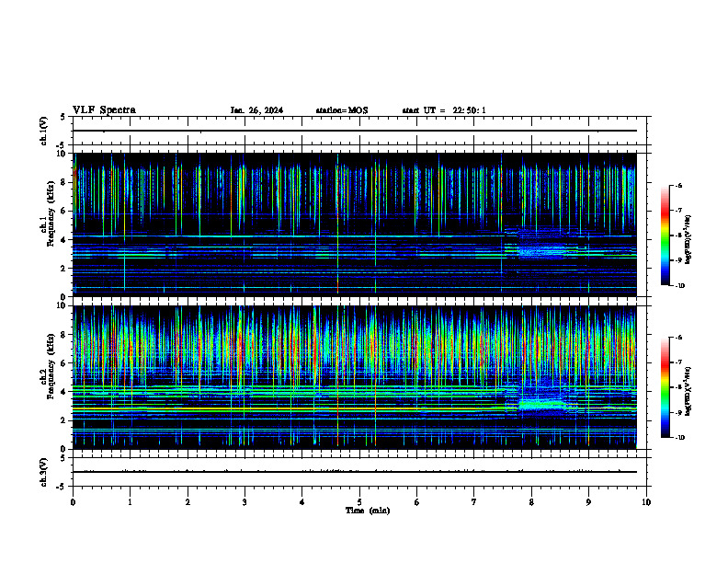Click the 2 tick on Time axis
Screen dimensions: 728x563
point(188,502)
